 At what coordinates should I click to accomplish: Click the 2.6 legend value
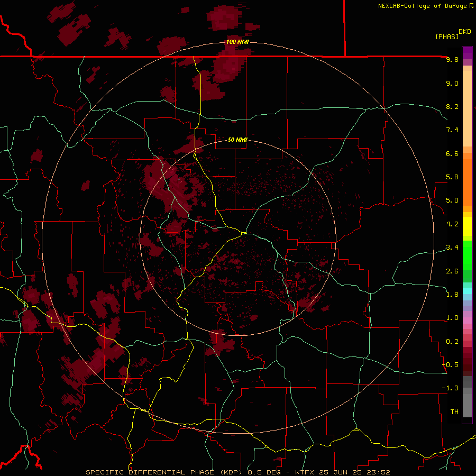point(452,271)
